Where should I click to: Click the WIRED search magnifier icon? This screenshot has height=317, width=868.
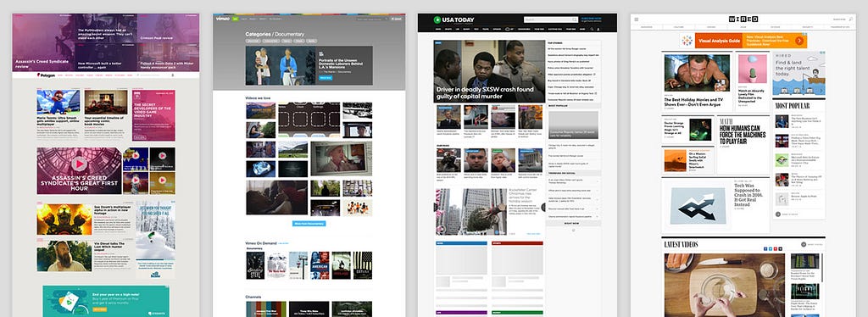(850, 19)
